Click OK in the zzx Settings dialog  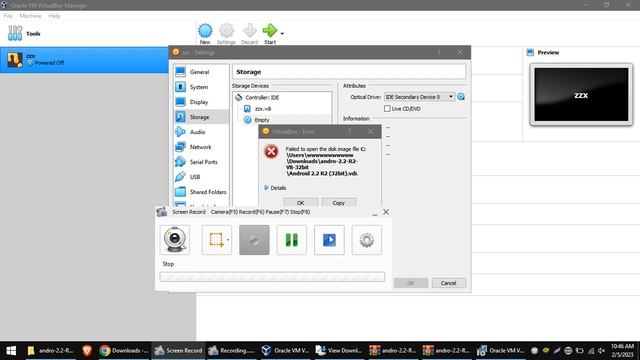point(411,283)
